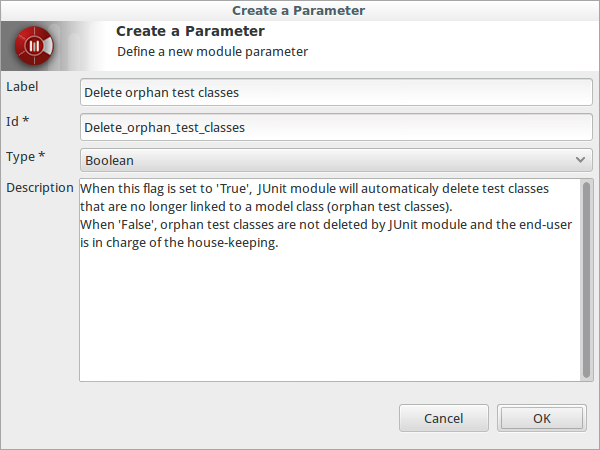Click the red Modelio logo icon
600x450 pixels.
point(34,46)
